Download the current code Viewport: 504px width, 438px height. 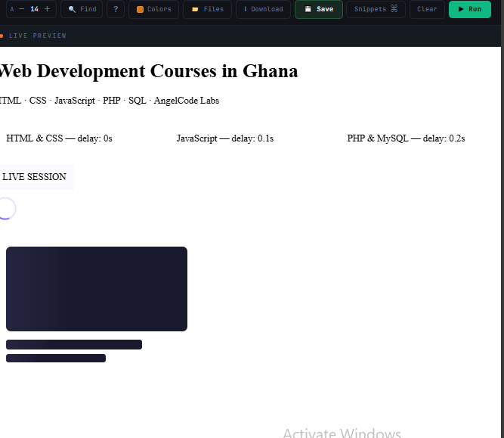tap(263, 9)
